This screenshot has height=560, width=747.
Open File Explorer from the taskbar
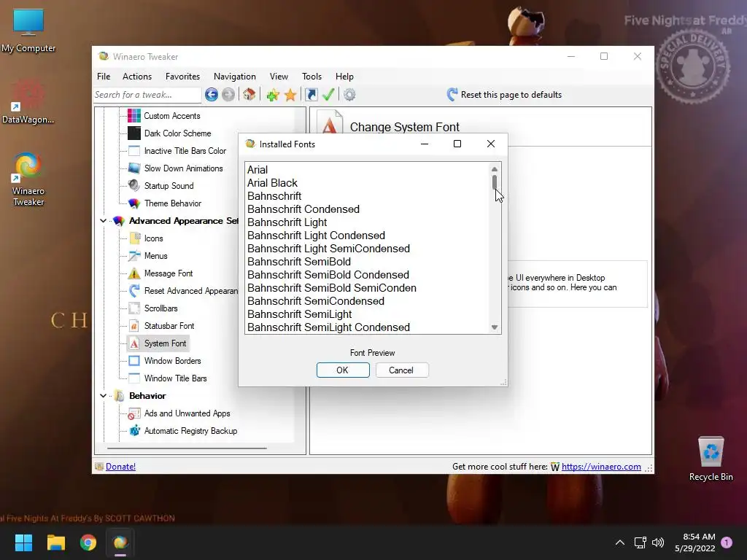pos(55,542)
